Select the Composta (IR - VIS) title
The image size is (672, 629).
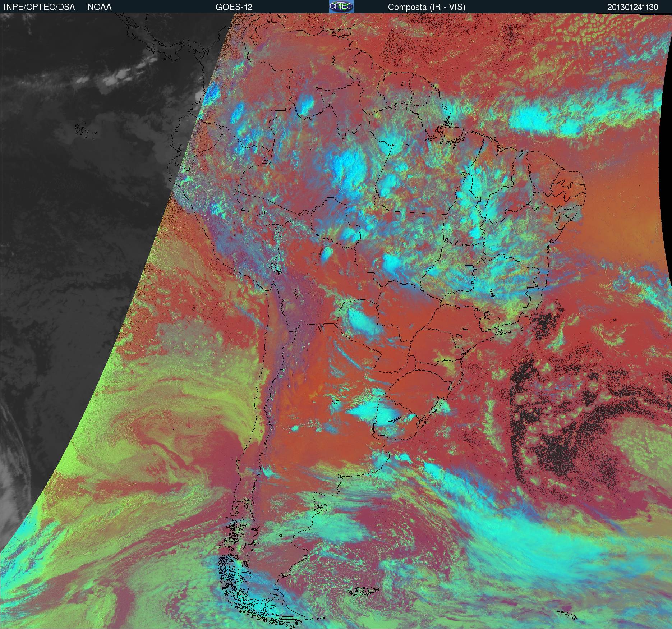pyautogui.click(x=427, y=7)
